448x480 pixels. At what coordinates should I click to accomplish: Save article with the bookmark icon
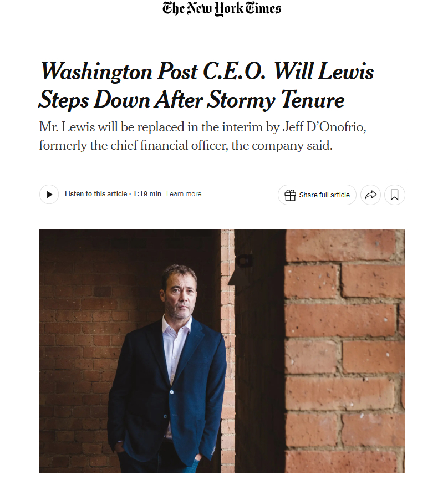point(394,195)
